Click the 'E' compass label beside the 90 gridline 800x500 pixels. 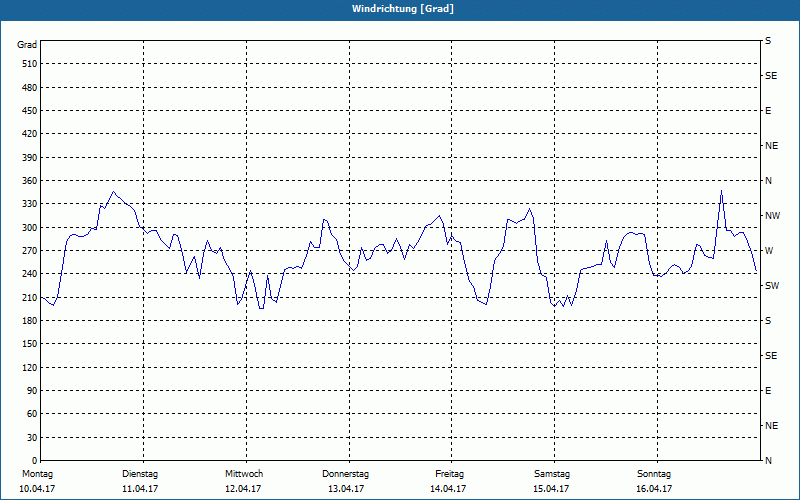tap(768, 391)
